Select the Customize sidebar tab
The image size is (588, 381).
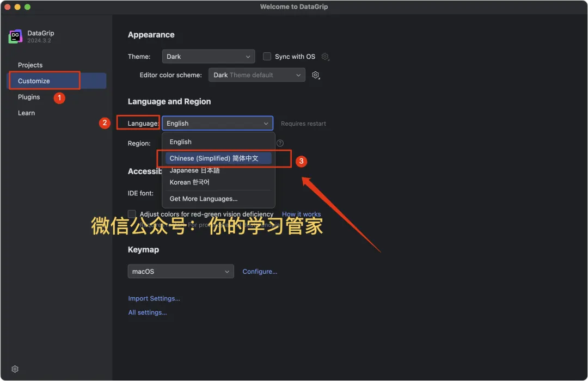point(57,81)
